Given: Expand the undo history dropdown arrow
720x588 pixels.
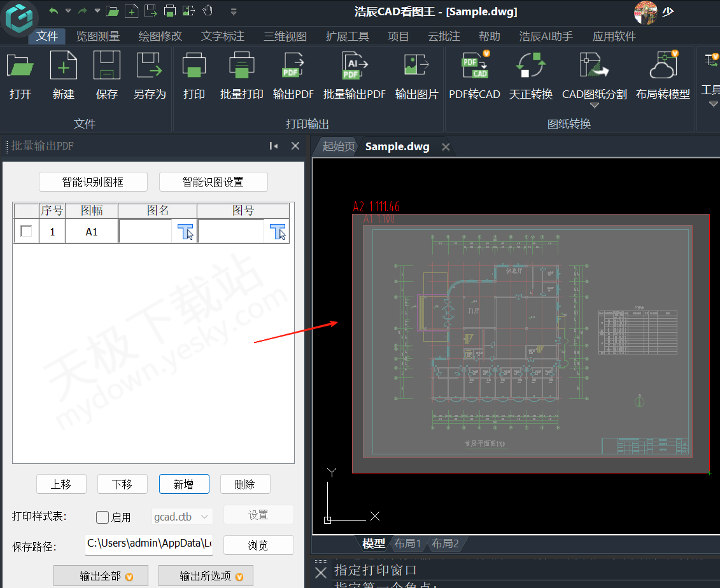Looking at the screenshot, I should (68, 11).
